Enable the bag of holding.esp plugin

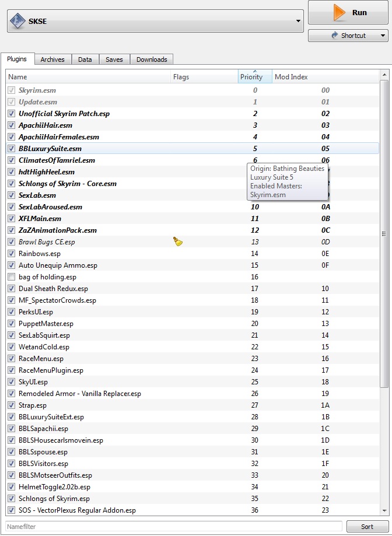[x=12, y=277]
